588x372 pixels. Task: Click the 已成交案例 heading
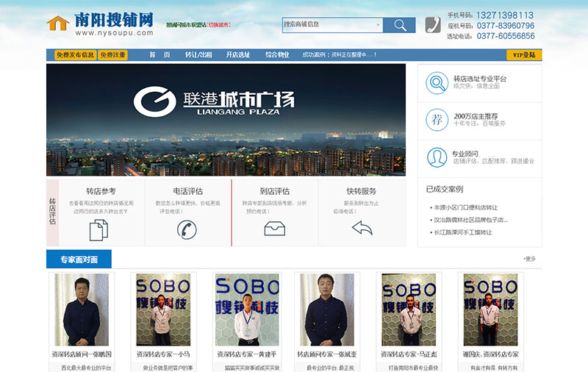point(445,189)
